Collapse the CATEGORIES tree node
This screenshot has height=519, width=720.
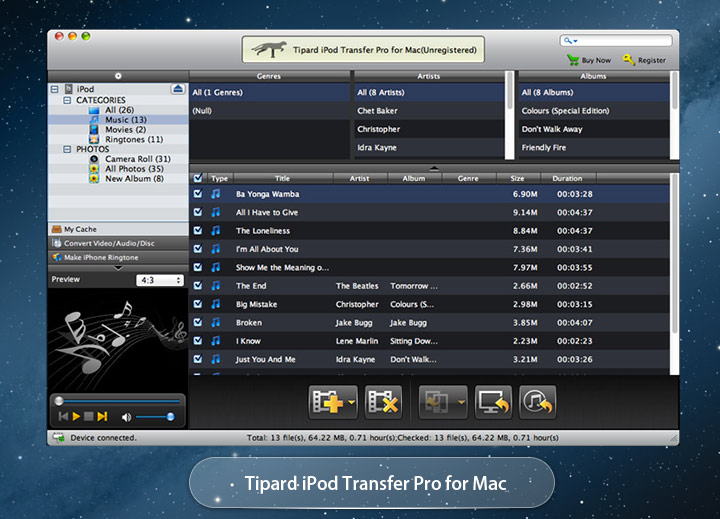(x=67, y=100)
